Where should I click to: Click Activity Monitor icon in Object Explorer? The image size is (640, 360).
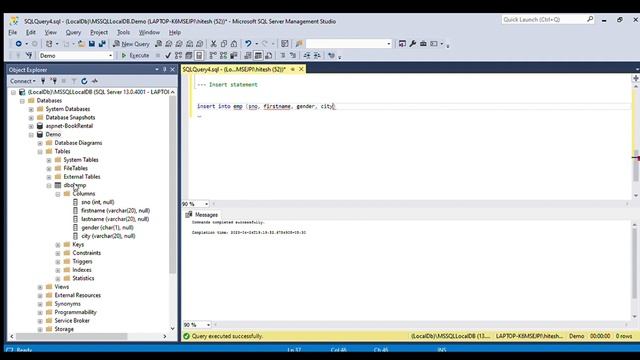tap(95, 81)
